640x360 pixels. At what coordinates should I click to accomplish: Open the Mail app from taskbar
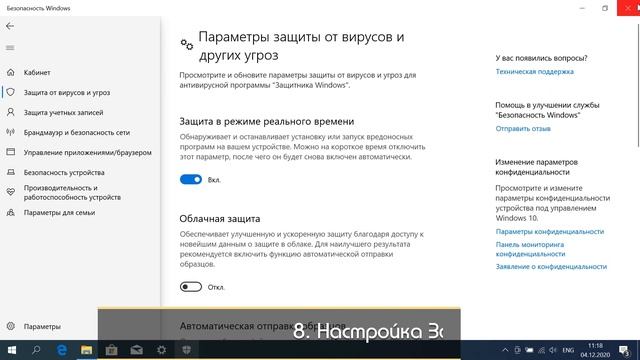point(136,350)
